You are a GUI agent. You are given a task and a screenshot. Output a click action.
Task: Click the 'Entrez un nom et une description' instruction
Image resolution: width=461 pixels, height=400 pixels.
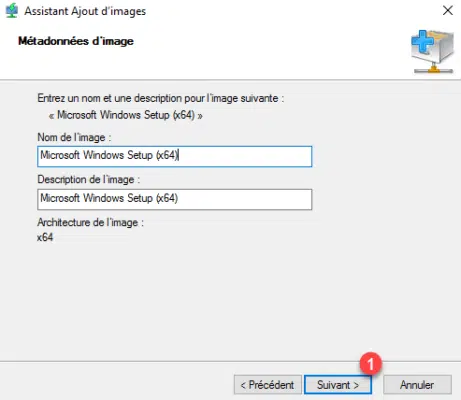pyautogui.click(x=161, y=98)
